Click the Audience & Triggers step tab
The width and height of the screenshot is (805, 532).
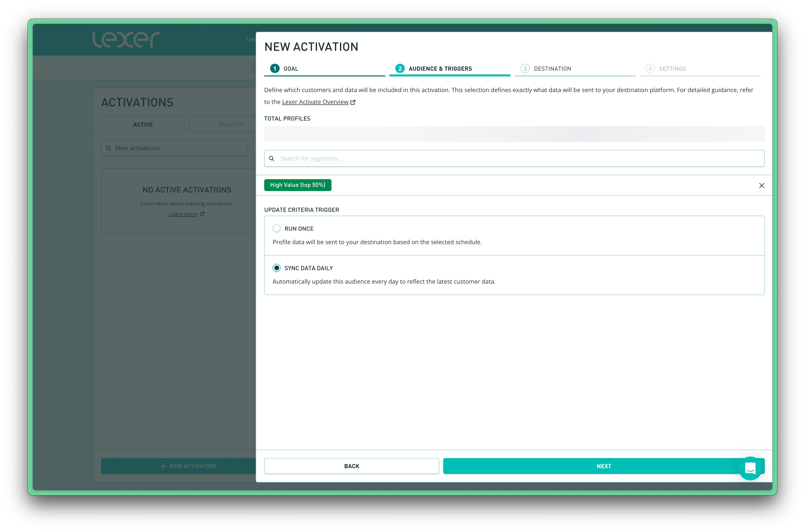coord(440,68)
